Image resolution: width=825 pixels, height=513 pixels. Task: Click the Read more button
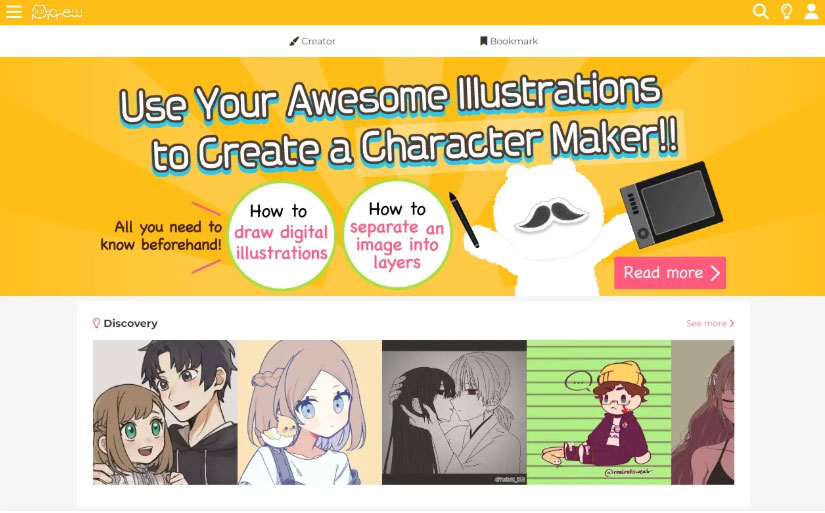click(670, 273)
